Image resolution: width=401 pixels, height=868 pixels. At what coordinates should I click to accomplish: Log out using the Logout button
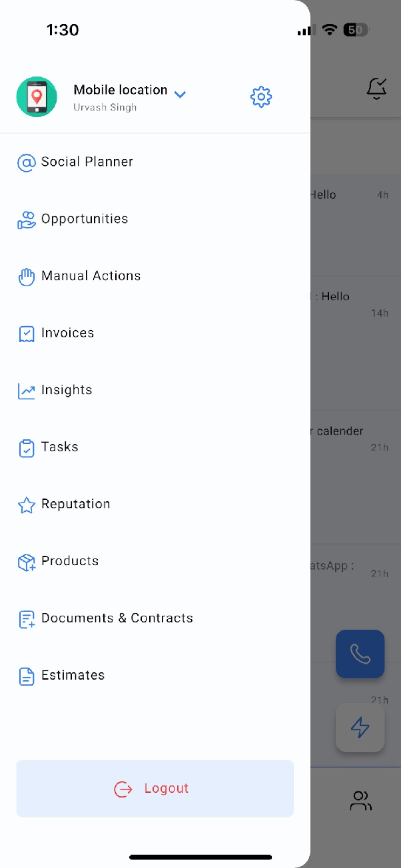(x=155, y=789)
